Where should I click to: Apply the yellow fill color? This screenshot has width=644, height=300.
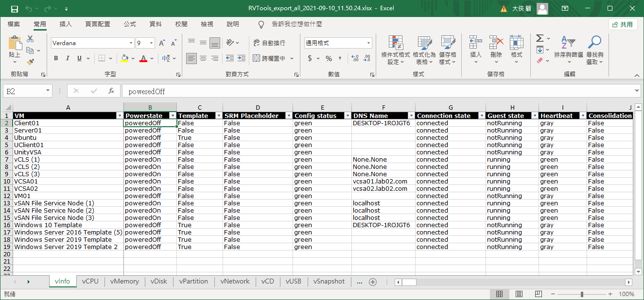[124, 58]
